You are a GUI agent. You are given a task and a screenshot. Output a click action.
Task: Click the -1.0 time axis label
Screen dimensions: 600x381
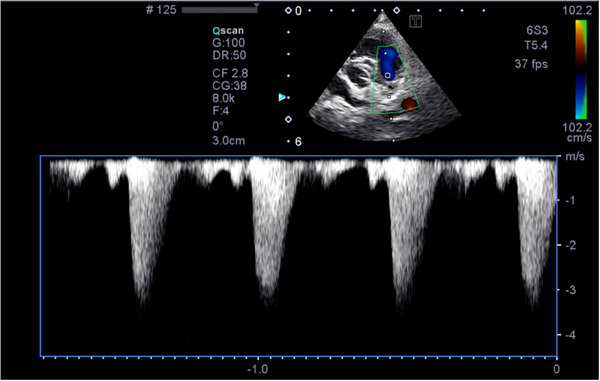click(x=257, y=370)
